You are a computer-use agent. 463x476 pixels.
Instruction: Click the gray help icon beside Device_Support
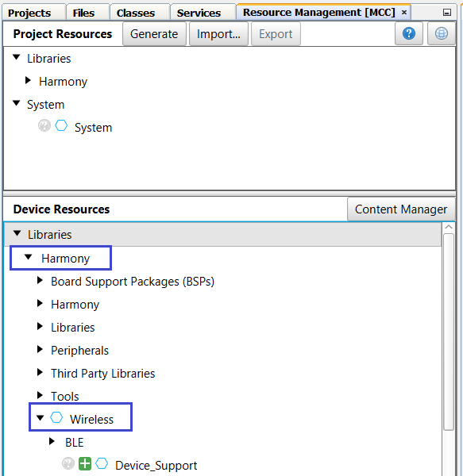pyautogui.click(x=68, y=463)
